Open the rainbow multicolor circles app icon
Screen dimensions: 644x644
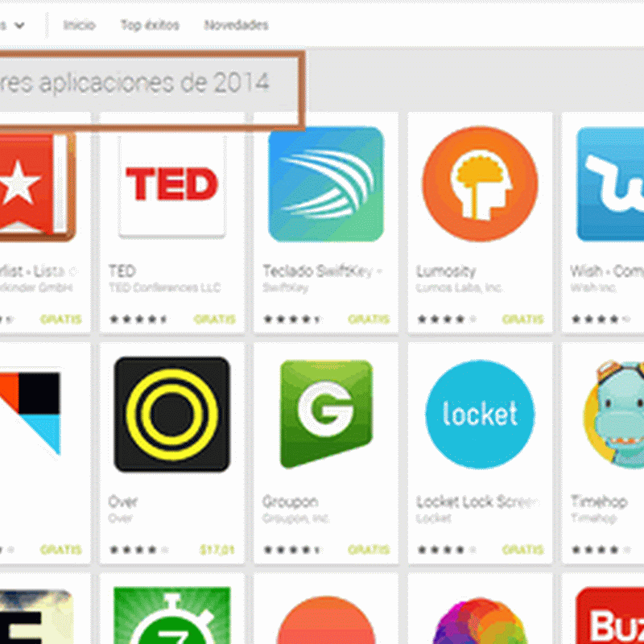[x=480, y=620]
